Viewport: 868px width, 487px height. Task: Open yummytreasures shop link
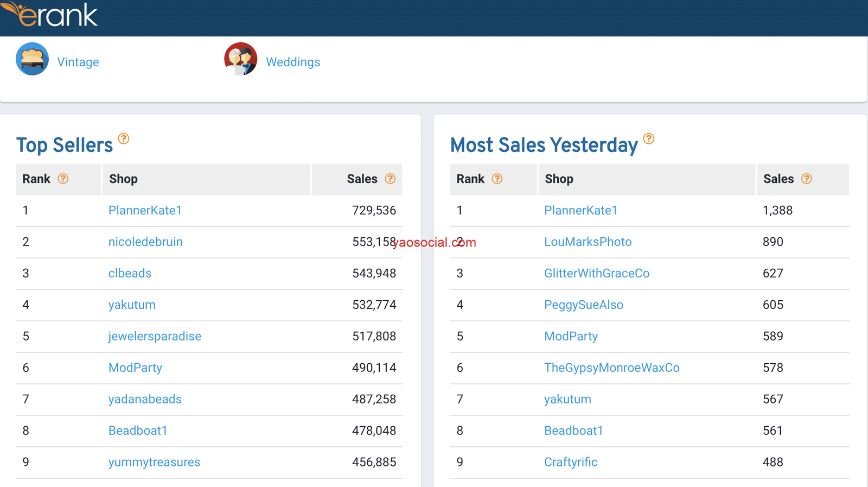pos(154,463)
